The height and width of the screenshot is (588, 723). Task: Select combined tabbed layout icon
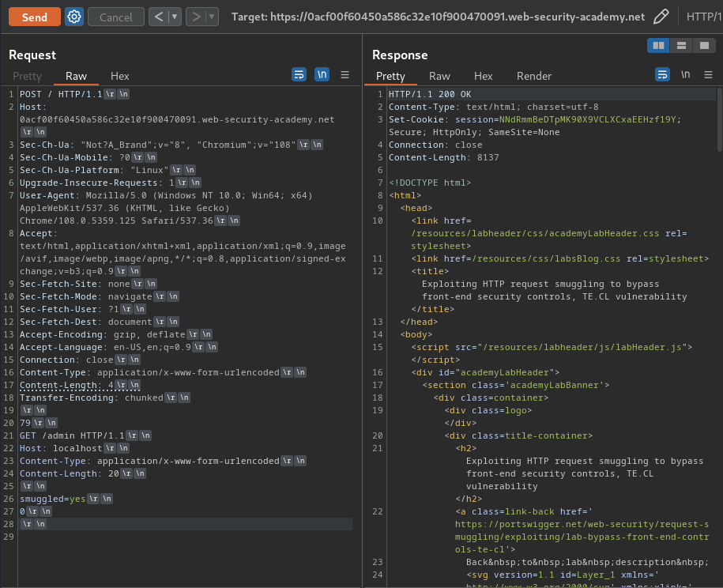[x=704, y=45]
